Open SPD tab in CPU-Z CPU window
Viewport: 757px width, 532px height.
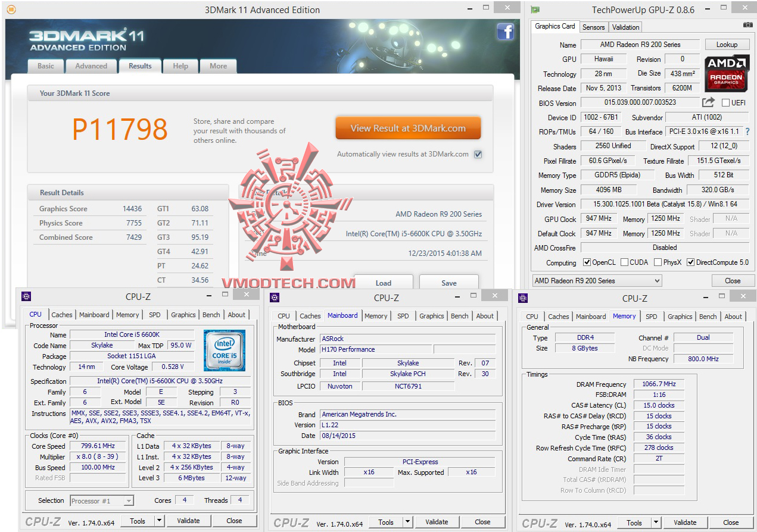point(154,315)
